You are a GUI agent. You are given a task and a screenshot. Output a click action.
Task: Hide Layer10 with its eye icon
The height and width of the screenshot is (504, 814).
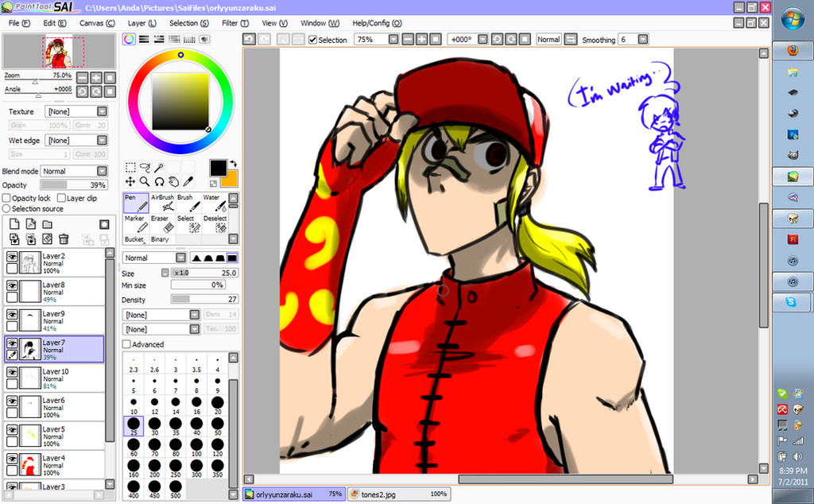pos(12,372)
